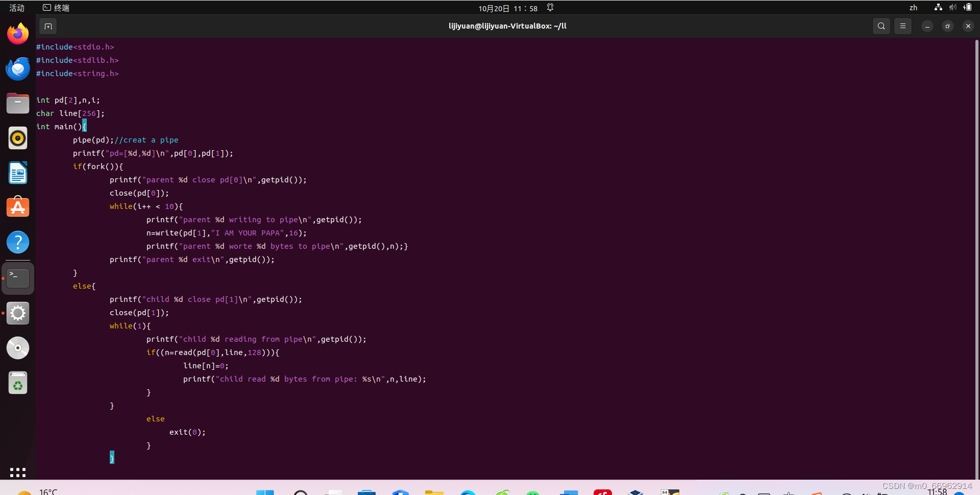The image size is (980, 495).
Task: Place cursor on #include<string.h> line
Action: coord(77,74)
